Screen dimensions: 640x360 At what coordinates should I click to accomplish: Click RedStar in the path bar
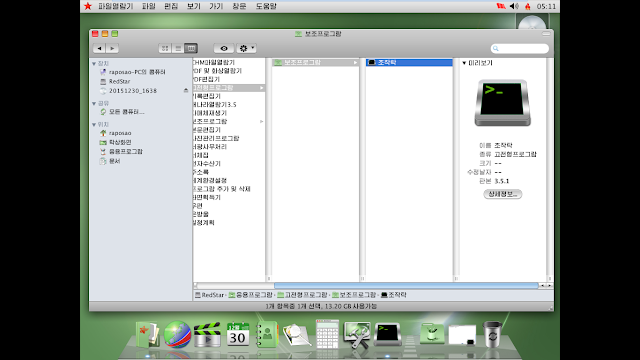(x=209, y=295)
